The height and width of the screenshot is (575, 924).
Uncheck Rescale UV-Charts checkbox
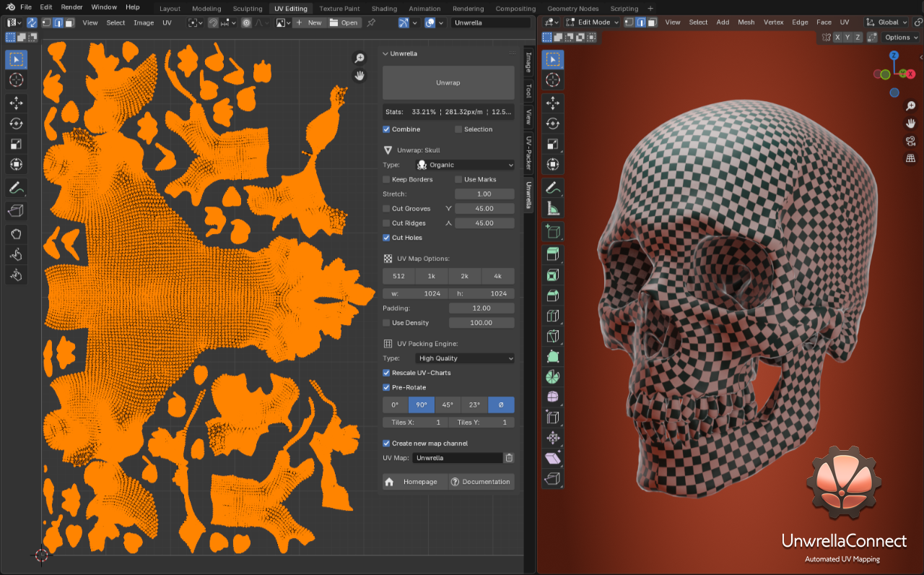pos(386,373)
